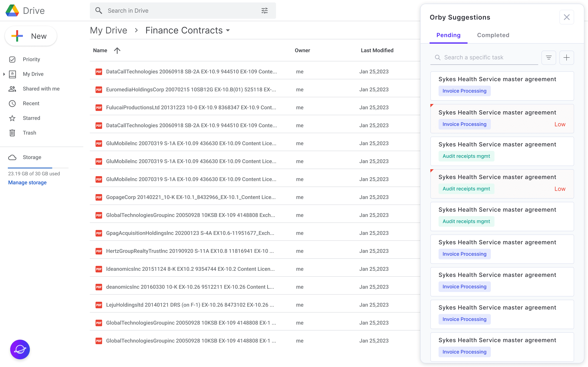Go to Shared with me
This screenshot has height=367, width=588.
(x=41, y=89)
